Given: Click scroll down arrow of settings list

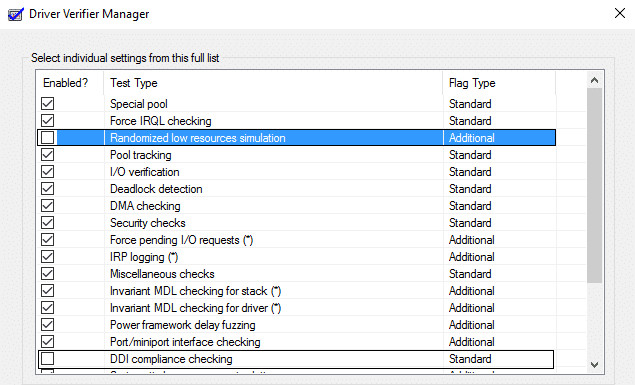Looking at the screenshot, I should (x=594, y=365).
